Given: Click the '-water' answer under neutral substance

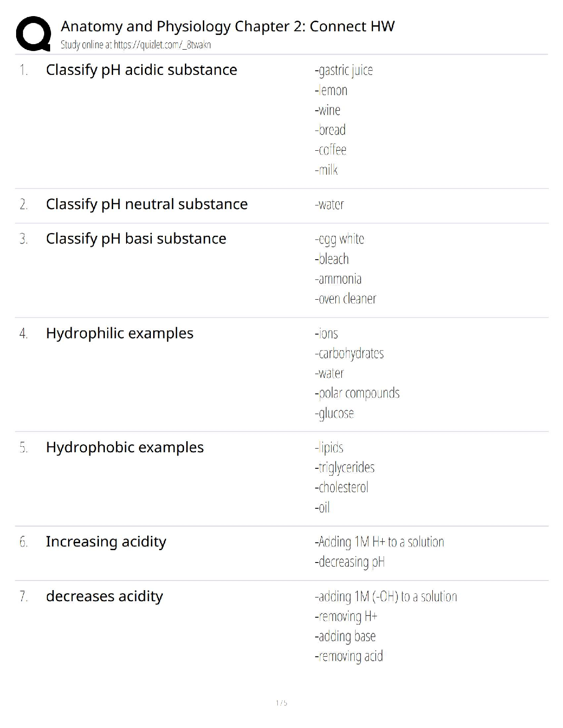Looking at the screenshot, I should (329, 205).
